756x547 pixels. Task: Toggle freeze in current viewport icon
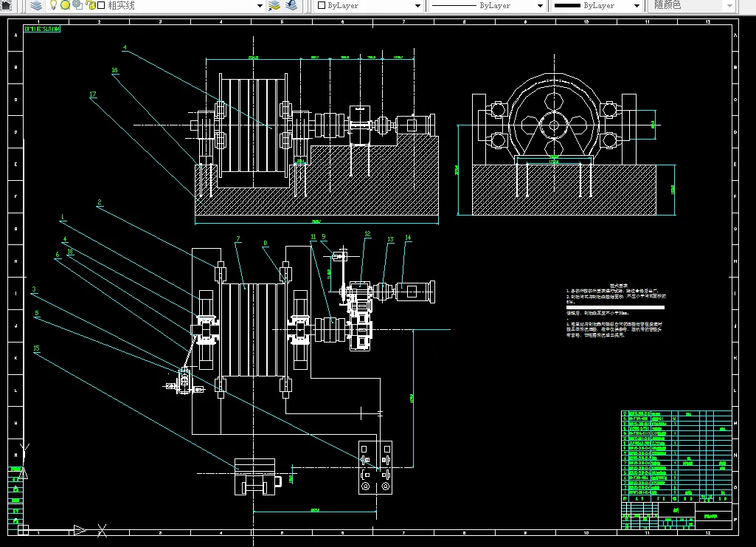tap(77, 5)
